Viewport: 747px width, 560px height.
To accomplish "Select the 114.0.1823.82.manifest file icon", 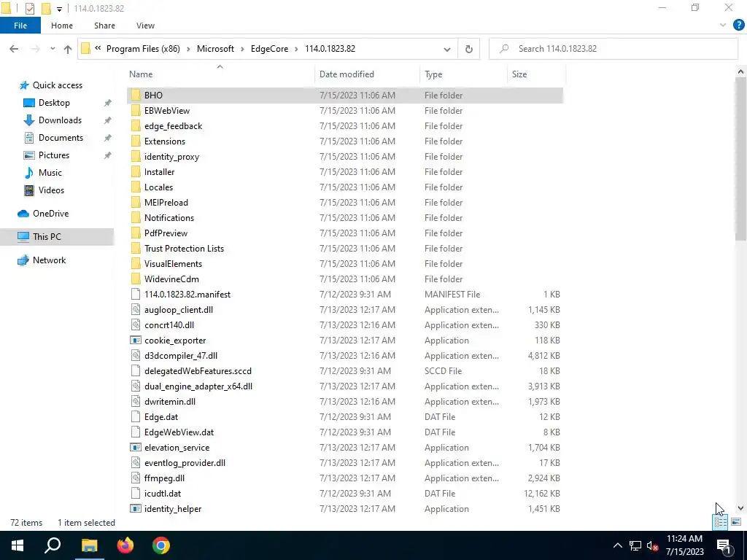I will [136, 295].
